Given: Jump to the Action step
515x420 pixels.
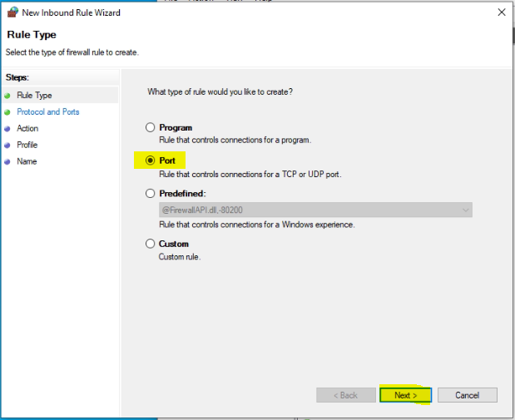Looking at the screenshot, I should click(x=27, y=128).
